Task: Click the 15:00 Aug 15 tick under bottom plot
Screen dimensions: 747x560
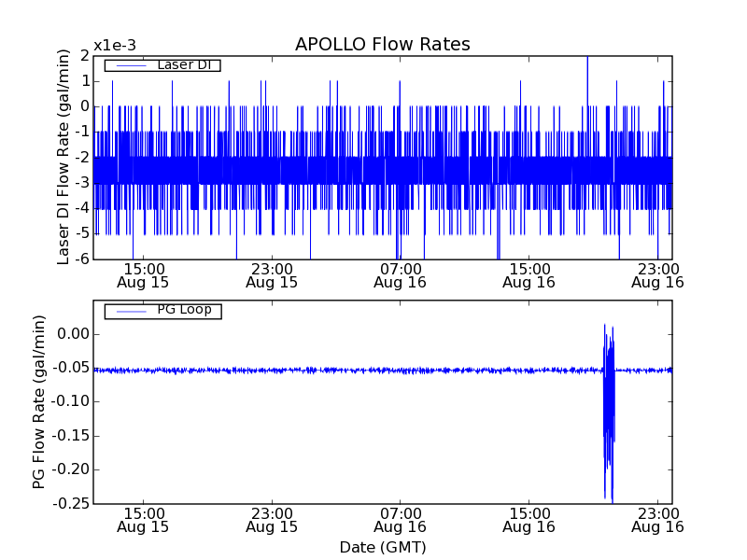Action: (143, 520)
